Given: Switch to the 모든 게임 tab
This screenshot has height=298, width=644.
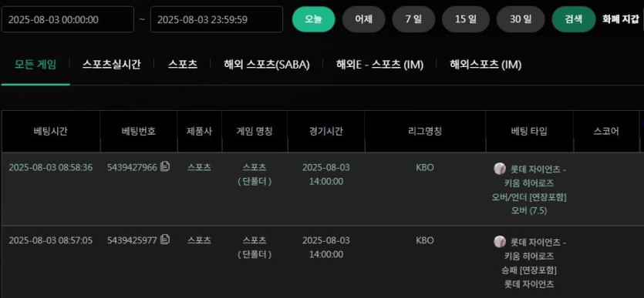Looking at the screenshot, I should 35,65.
